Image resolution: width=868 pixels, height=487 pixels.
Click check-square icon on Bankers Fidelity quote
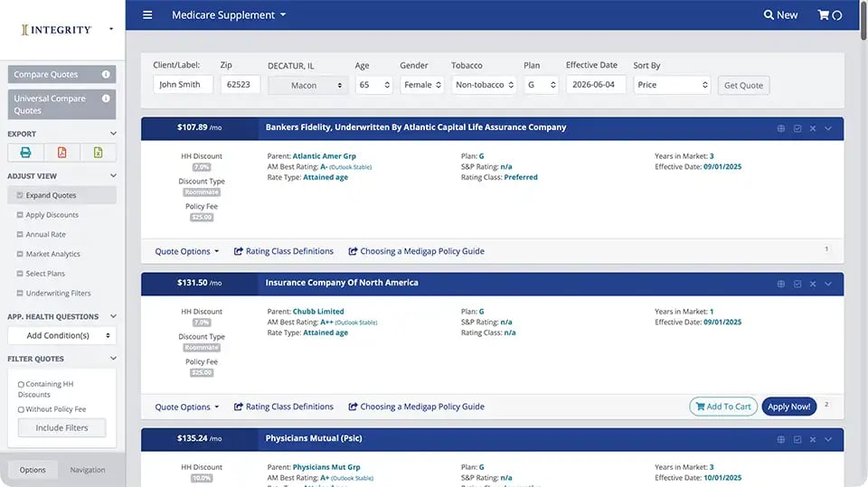coord(797,128)
